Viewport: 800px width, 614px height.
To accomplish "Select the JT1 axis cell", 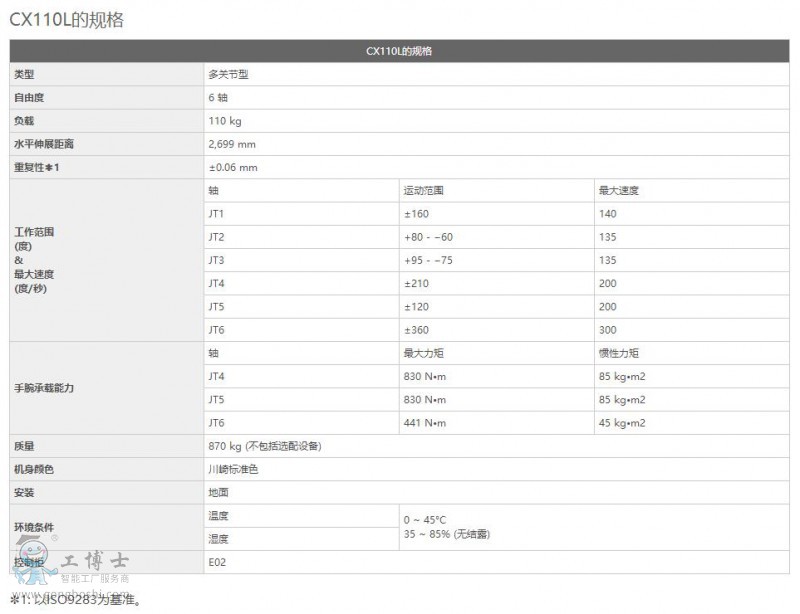I will 217,214.
